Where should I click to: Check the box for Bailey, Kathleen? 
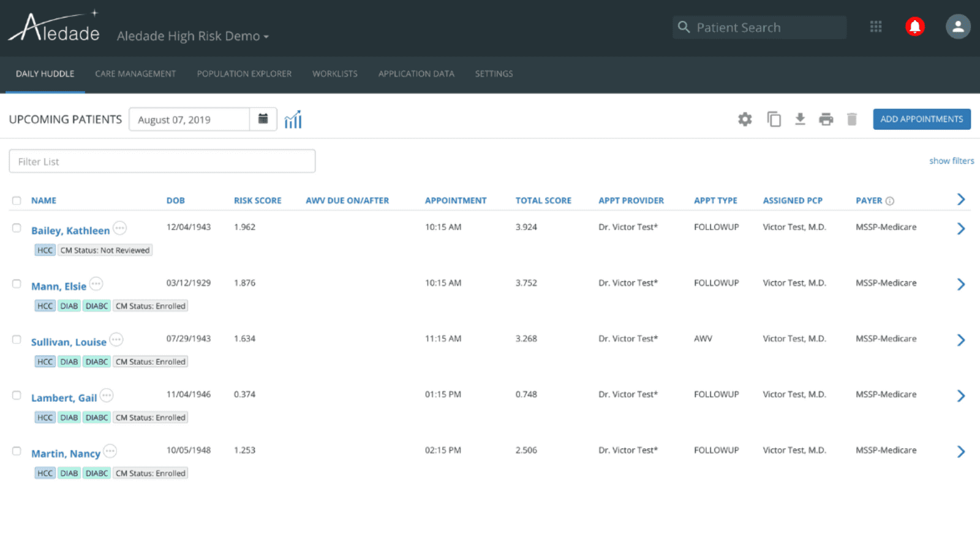click(x=17, y=228)
